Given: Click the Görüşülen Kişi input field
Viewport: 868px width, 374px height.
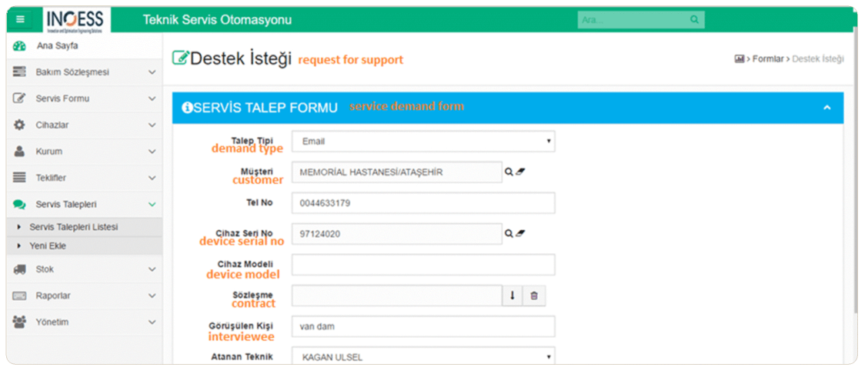Looking at the screenshot, I should click(423, 326).
